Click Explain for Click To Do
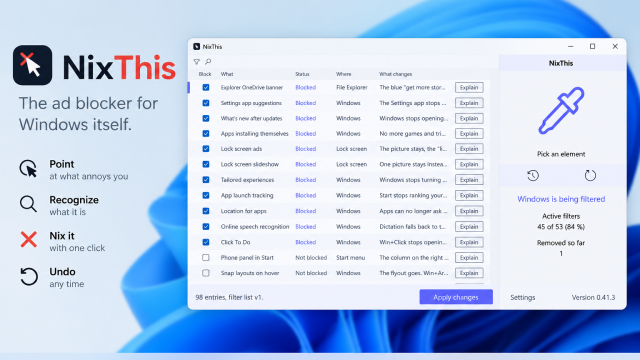This screenshot has width=640, height=360. (x=469, y=242)
